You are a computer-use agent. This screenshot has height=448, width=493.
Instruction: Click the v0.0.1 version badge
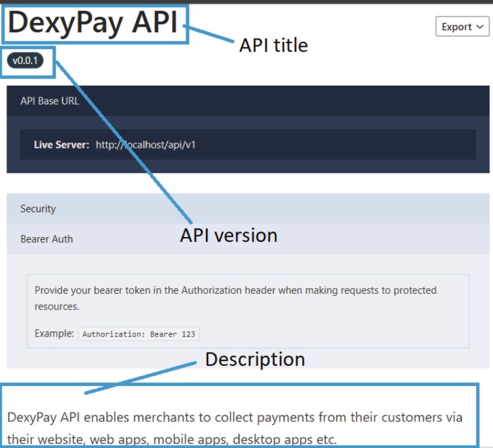[x=25, y=61]
